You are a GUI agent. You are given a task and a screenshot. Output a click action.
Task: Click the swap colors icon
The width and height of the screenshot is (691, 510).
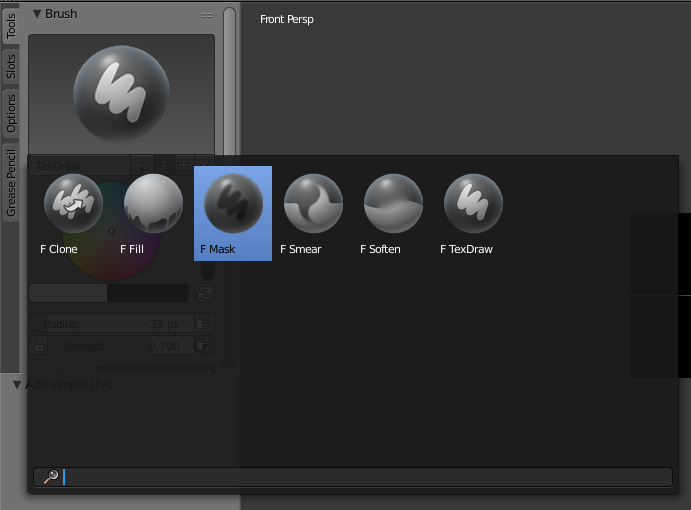point(204,293)
